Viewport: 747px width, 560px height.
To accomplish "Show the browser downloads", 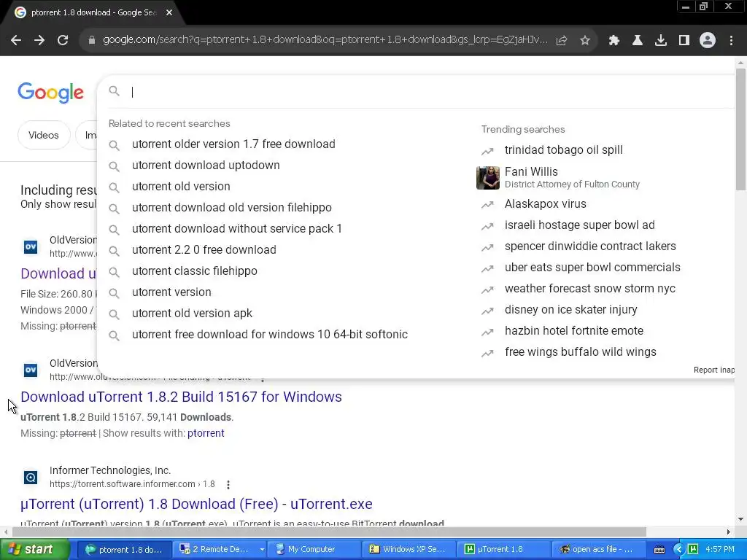I will (661, 41).
